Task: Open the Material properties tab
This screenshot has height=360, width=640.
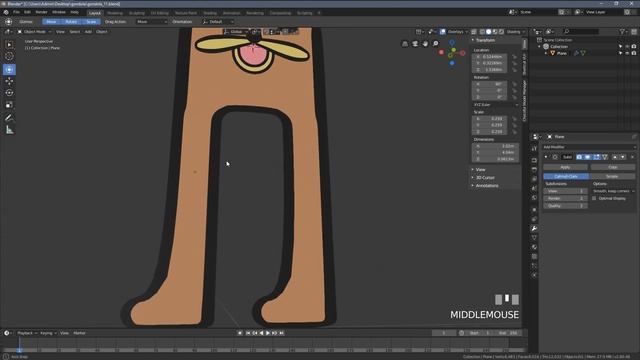Action: pos(534,247)
